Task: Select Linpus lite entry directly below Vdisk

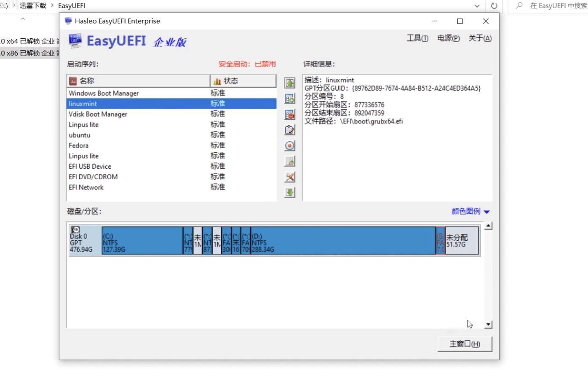Action: tap(171, 125)
